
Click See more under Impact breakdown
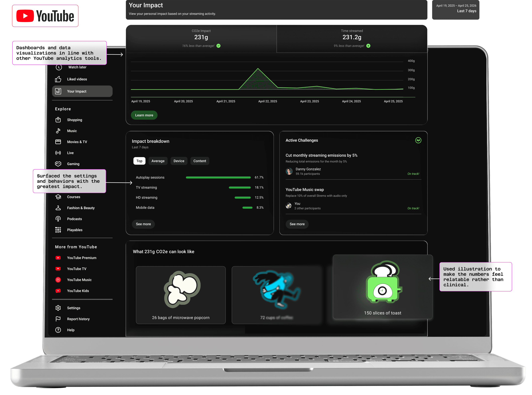[x=143, y=224]
